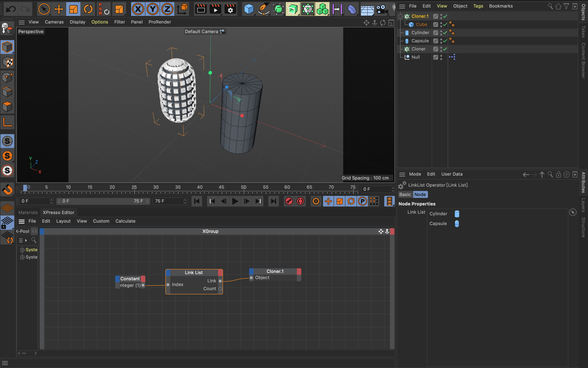Toggle Y axis lock

click(153, 9)
